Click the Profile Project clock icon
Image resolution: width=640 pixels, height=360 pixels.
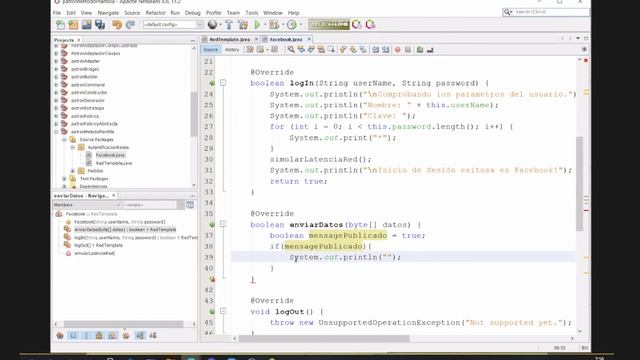click(291, 24)
